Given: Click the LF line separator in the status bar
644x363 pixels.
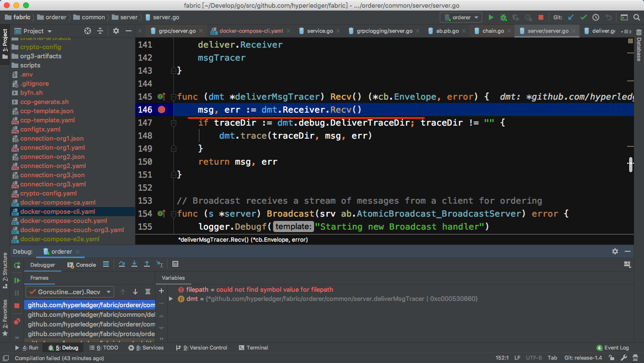Looking at the screenshot, I should [517, 358].
